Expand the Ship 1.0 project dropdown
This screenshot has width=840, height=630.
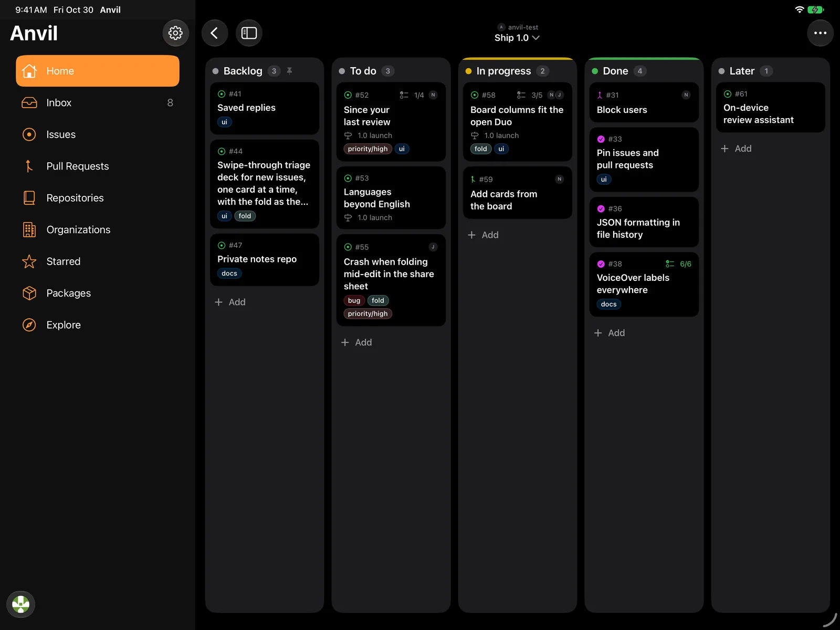[517, 38]
